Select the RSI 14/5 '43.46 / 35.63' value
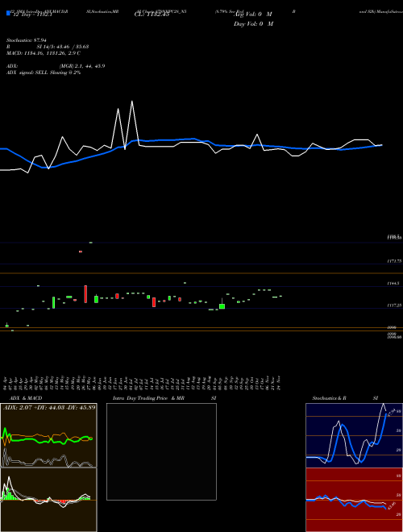 pos(73,47)
